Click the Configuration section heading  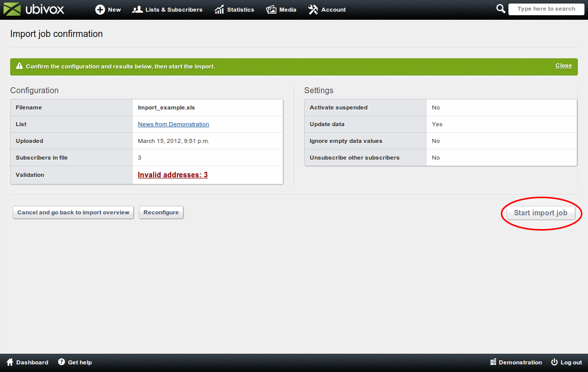(34, 90)
